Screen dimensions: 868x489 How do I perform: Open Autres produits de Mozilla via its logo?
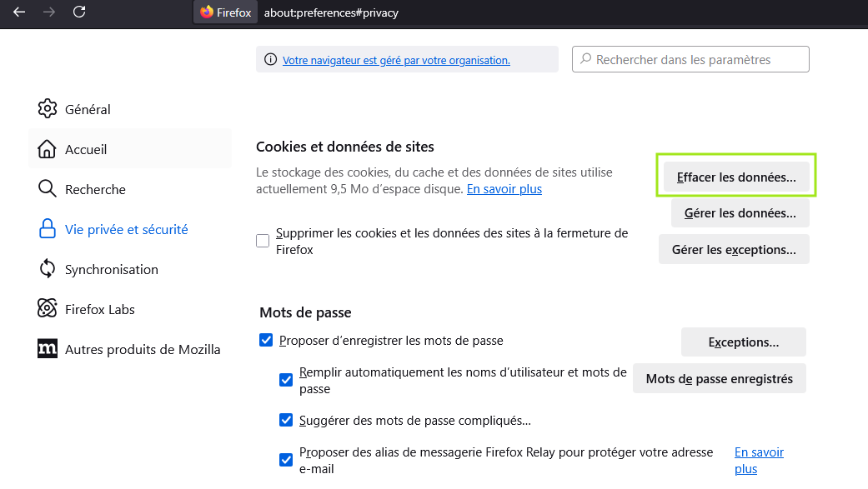coord(47,348)
